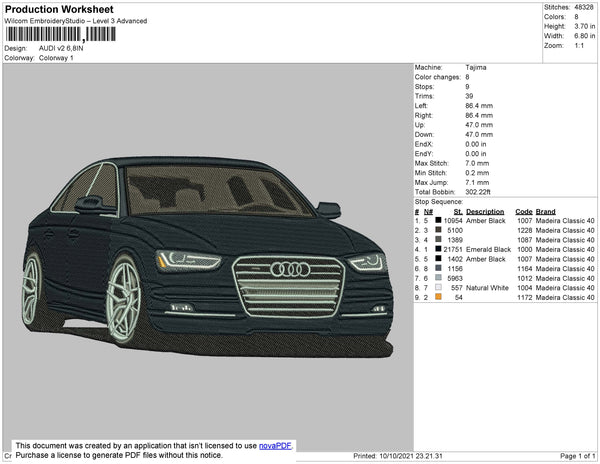
Task: Select the Trims value 39
Action: (x=469, y=96)
